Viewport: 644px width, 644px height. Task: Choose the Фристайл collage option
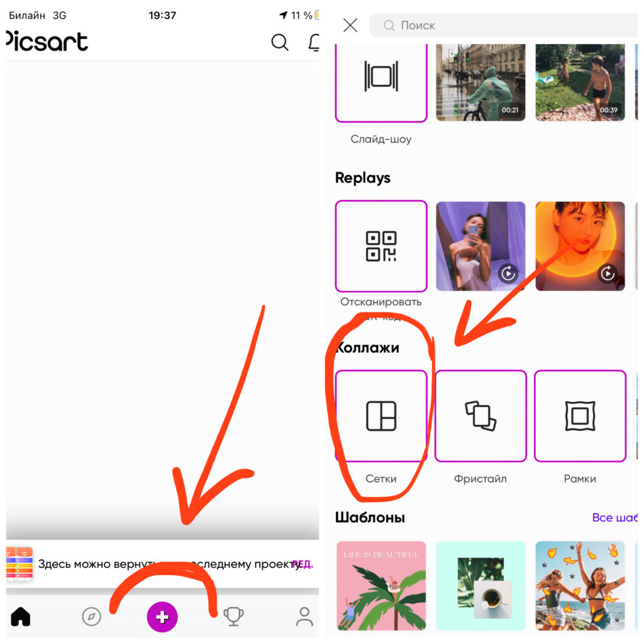pos(480,416)
